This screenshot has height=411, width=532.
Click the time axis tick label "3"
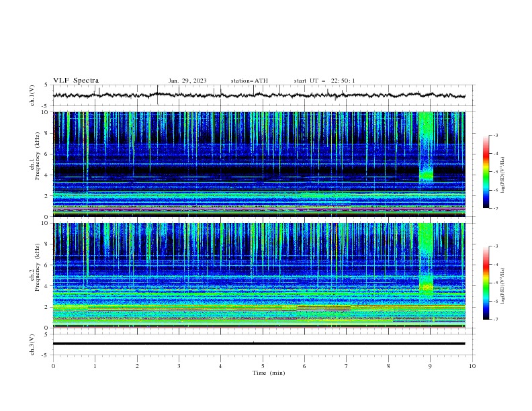[x=179, y=366]
